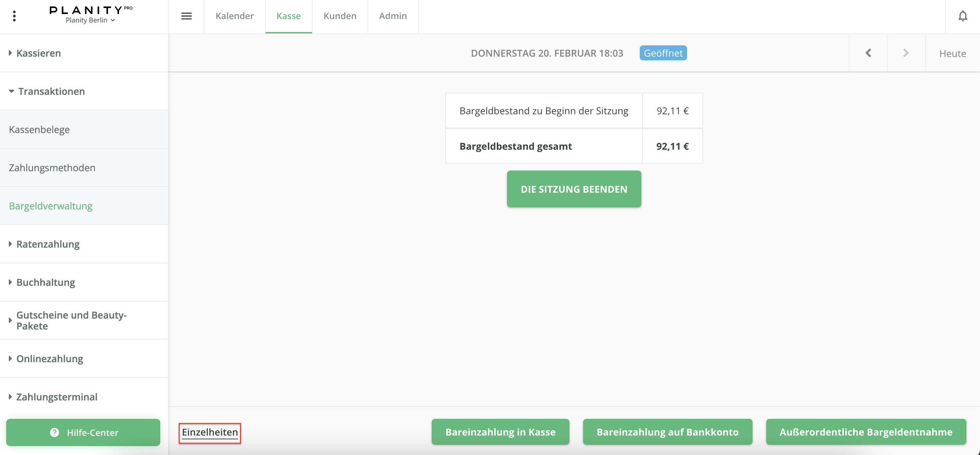Open Planity Berlin location dropdown
This screenshot has width=980, height=455.
pos(90,20)
